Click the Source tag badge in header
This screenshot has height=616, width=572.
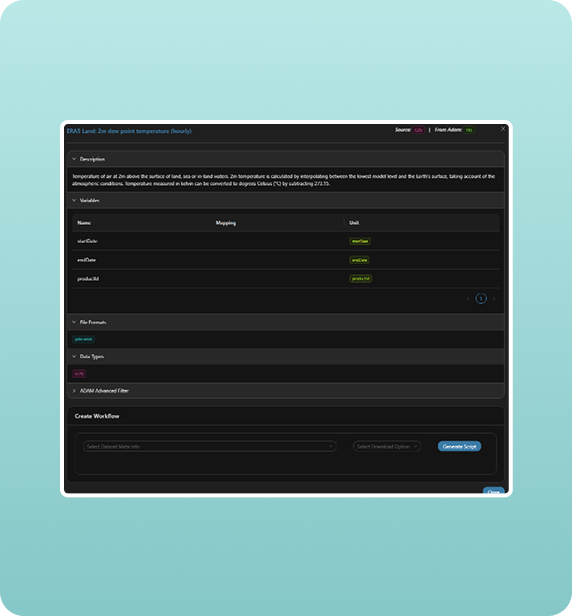(418, 130)
